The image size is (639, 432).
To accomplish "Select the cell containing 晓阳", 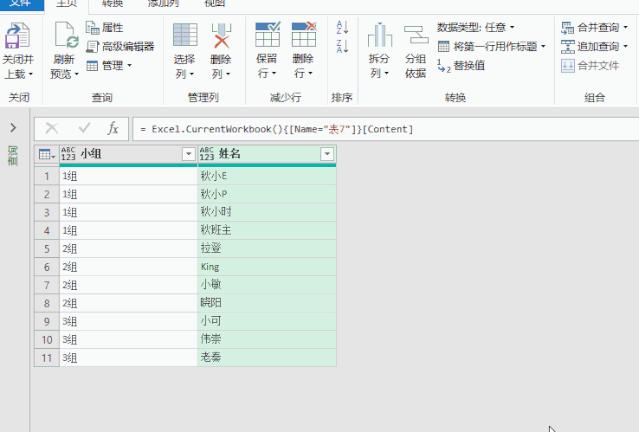I will [x=267, y=303].
